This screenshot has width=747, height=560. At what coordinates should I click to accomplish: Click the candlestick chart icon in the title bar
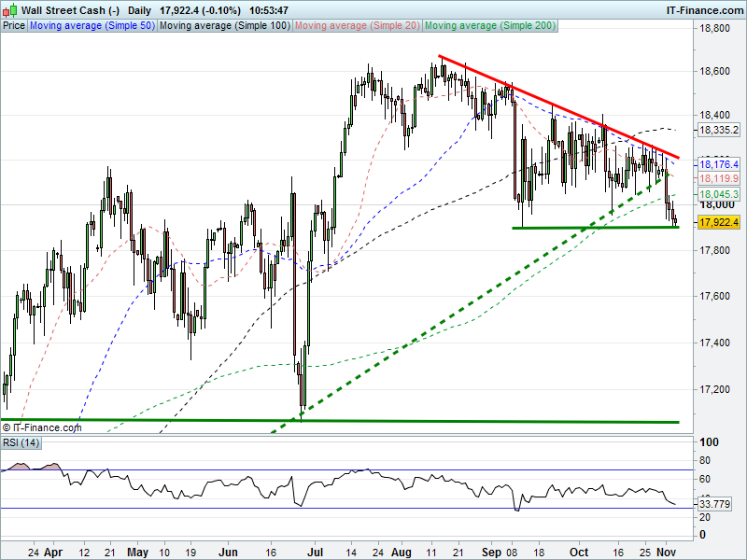(10, 9)
